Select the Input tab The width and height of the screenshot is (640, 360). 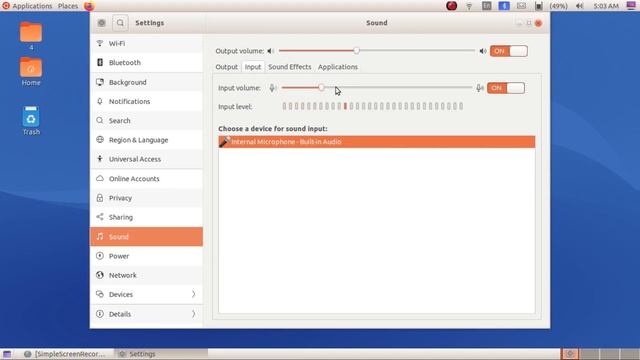253,67
